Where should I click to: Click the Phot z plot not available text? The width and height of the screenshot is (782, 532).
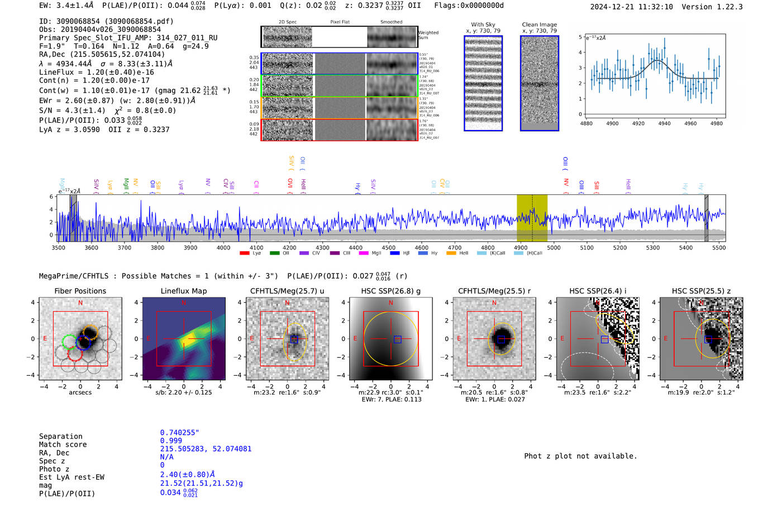580,456
